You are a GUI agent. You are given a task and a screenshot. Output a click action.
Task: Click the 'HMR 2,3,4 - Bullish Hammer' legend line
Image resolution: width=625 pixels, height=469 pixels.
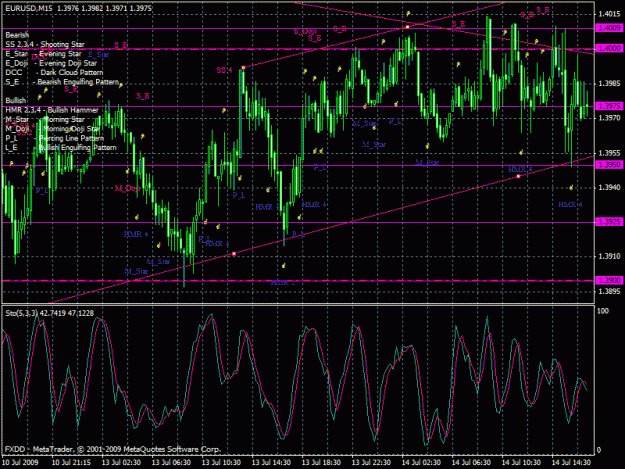coord(52,110)
